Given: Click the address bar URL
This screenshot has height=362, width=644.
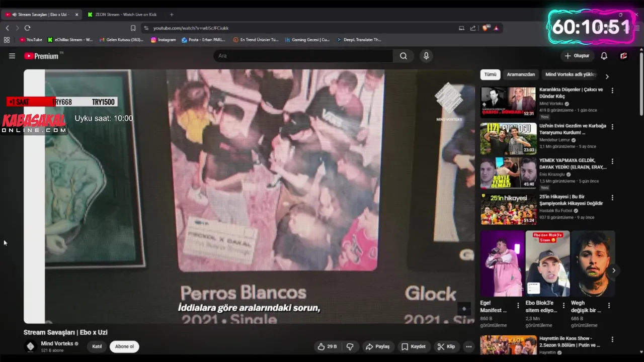Looking at the screenshot, I should click(191, 28).
